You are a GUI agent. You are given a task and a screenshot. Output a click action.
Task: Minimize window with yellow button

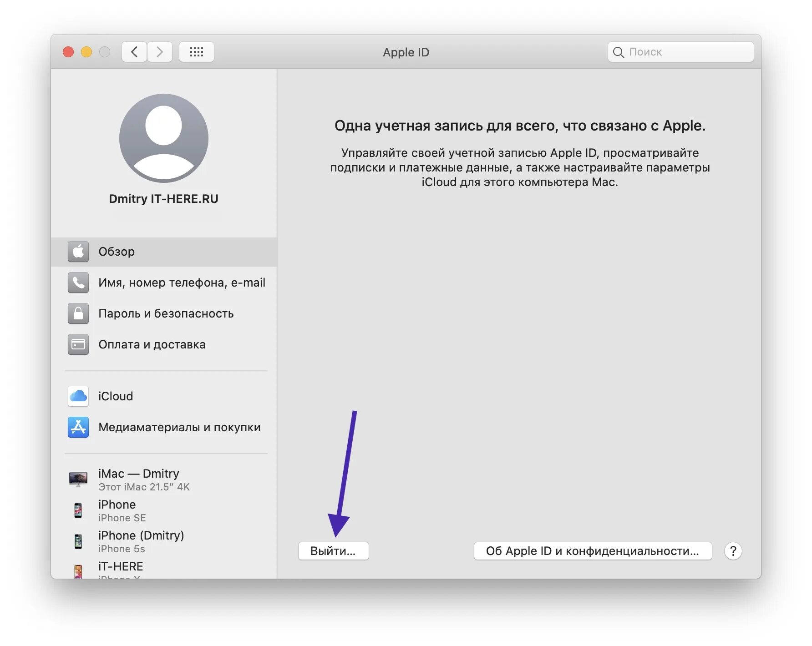(x=86, y=52)
